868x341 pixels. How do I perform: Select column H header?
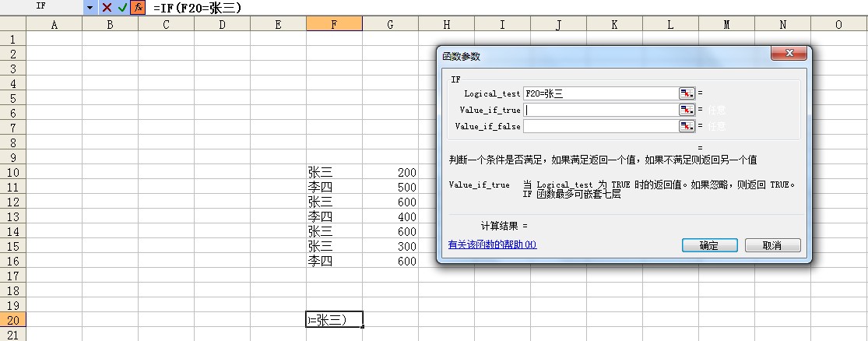click(x=446, y=24)
